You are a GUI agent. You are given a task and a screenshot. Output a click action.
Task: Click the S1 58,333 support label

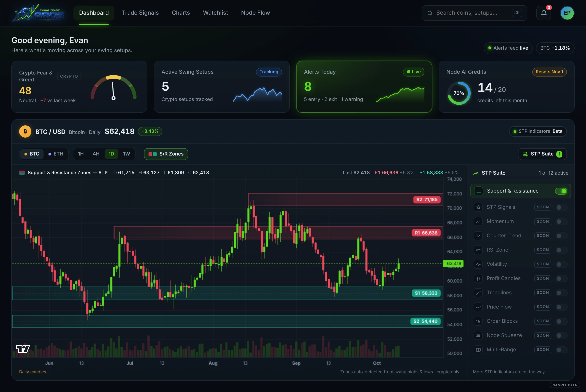pos(426,293)
